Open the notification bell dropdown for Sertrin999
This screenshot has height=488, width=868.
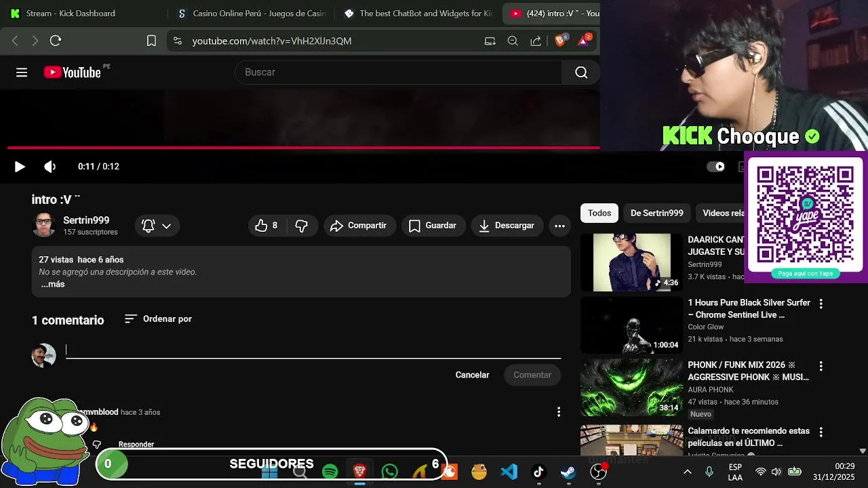(x=157, y=226)
